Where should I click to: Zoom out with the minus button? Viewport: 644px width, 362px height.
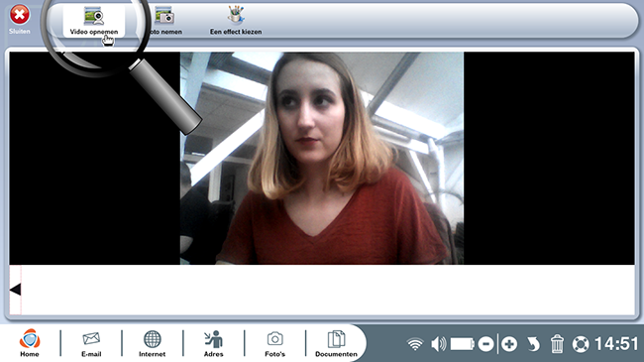(x=485, y=344)
